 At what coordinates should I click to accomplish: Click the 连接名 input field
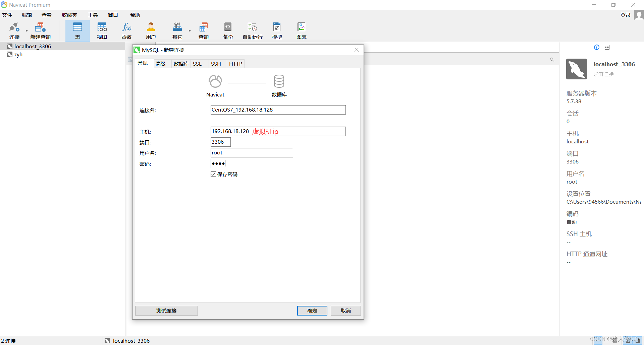pyautogui.click(x=278, y=110)
